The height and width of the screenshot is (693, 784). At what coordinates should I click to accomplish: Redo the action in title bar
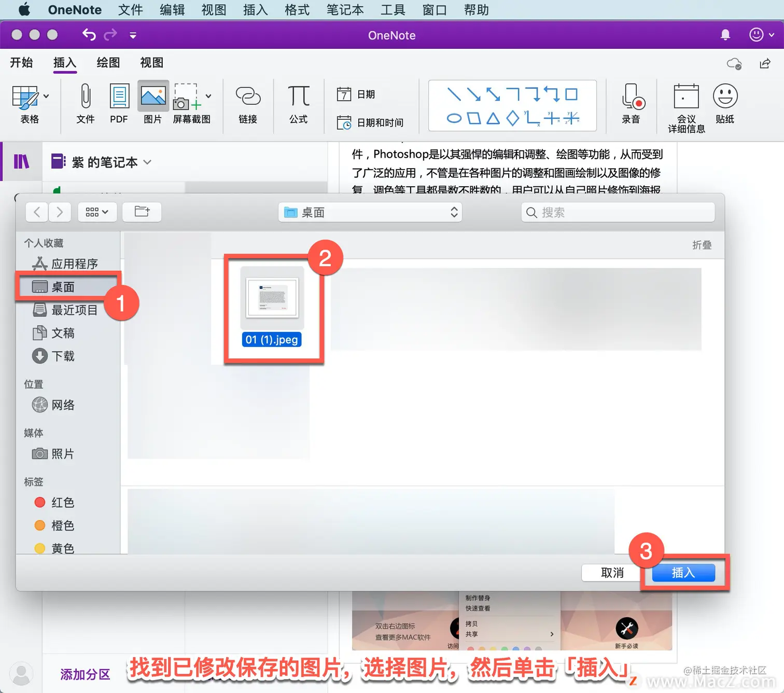(x=110, y=35)
